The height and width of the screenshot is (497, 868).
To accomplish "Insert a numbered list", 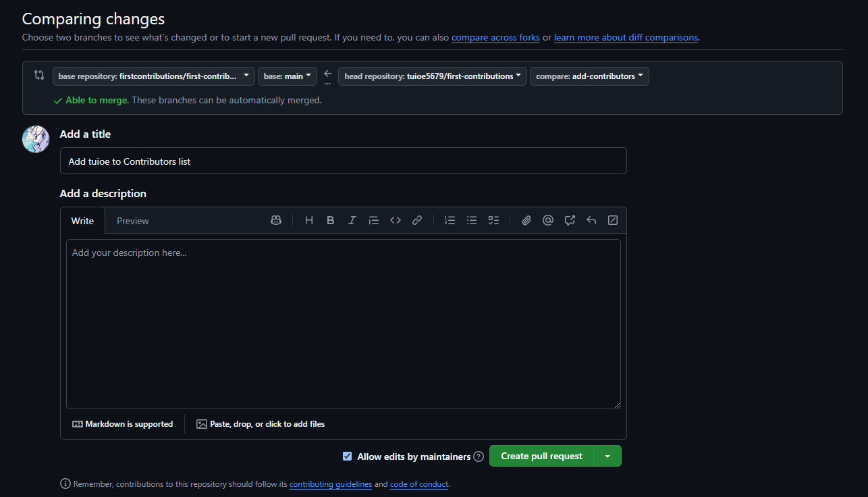I will pyautogui.click(x=450, y=220).
